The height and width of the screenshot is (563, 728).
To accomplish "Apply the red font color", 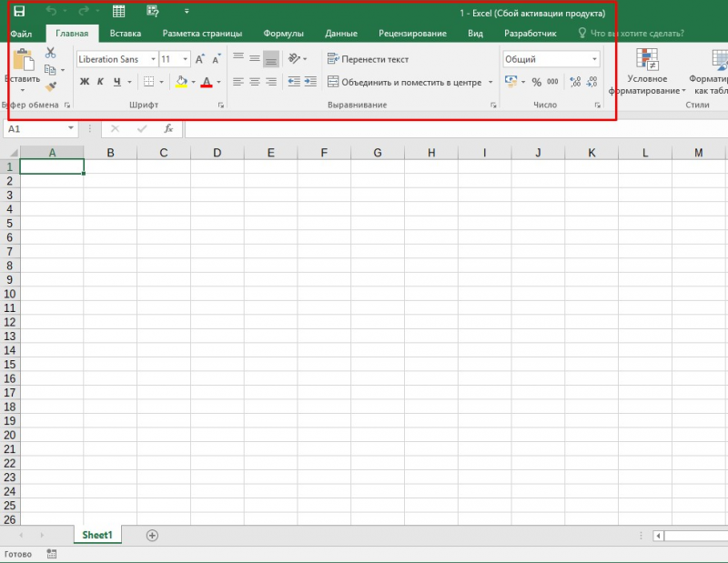I will (207, 82).
